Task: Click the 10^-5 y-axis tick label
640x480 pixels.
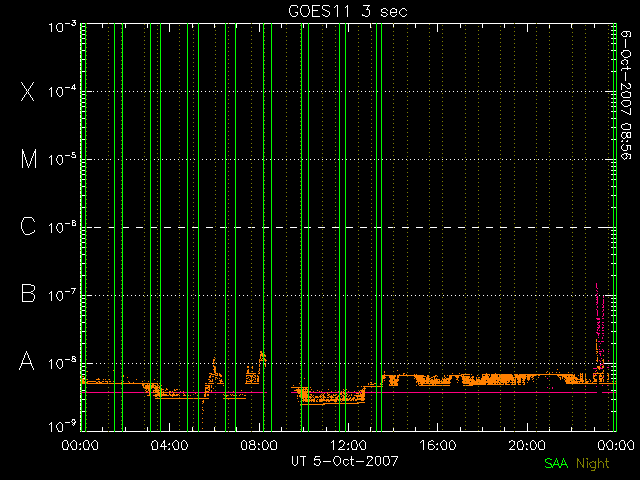Action: [62, 160]
